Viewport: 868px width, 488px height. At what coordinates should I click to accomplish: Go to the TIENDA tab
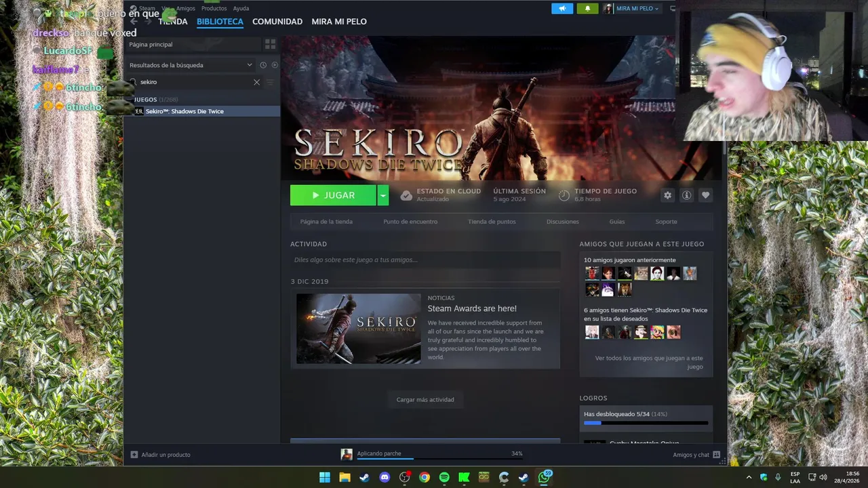coord(172,22)
